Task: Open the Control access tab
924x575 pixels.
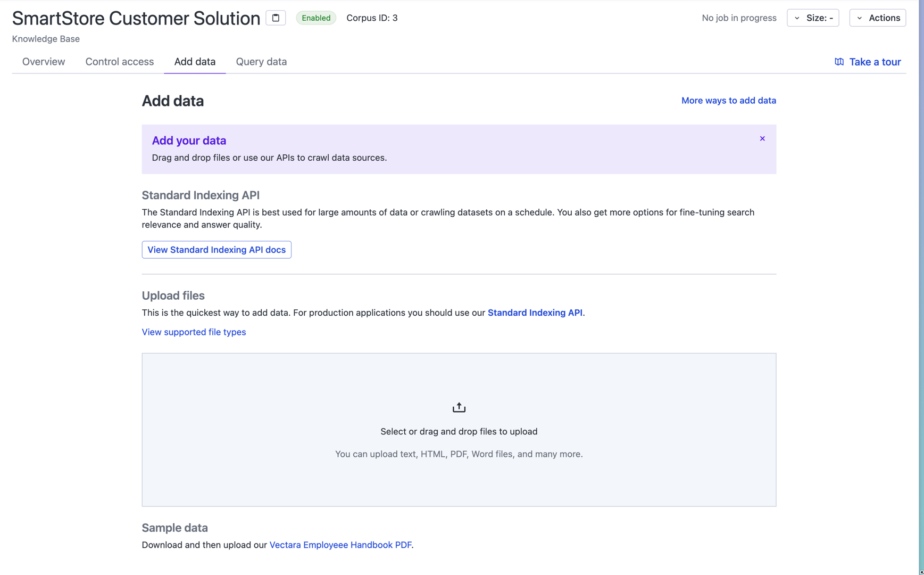Action: [x=120, y=62]
